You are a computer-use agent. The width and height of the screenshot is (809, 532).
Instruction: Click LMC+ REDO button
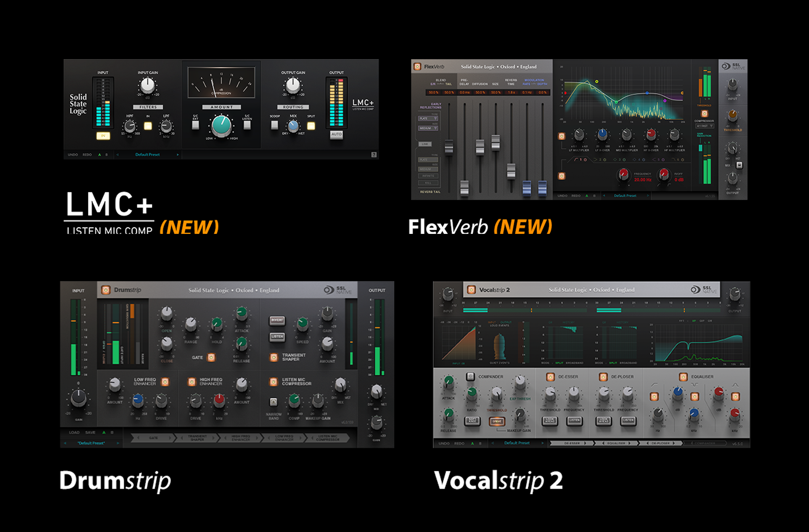pos(87,155)
